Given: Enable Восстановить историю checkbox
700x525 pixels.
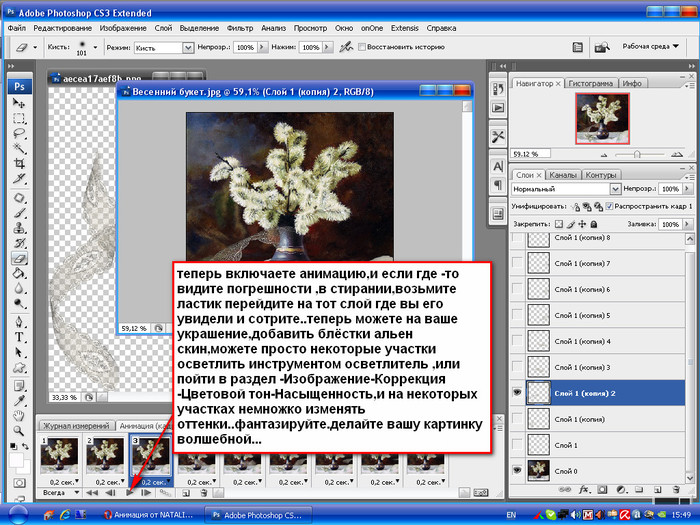Looking at the screenshot, I should (362, 47).
